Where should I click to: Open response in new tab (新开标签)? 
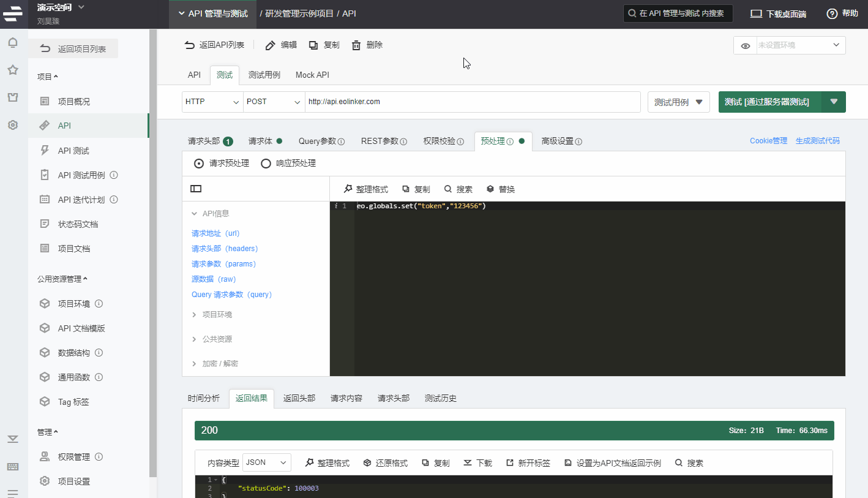tap(528, 463)
